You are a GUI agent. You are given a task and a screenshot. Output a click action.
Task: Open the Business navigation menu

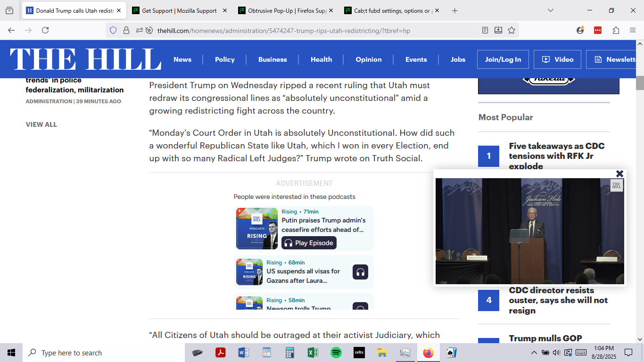pos(272,59)
